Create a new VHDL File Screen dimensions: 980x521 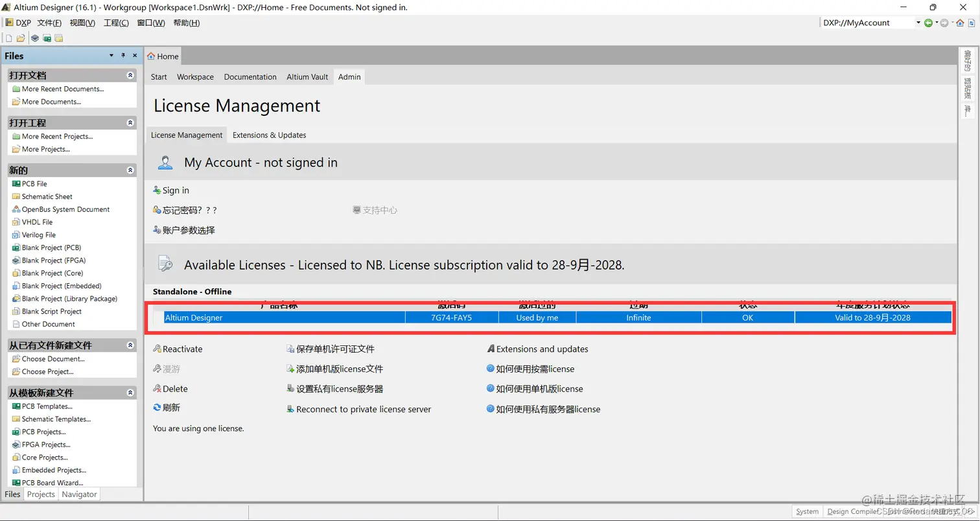[32, 222]
